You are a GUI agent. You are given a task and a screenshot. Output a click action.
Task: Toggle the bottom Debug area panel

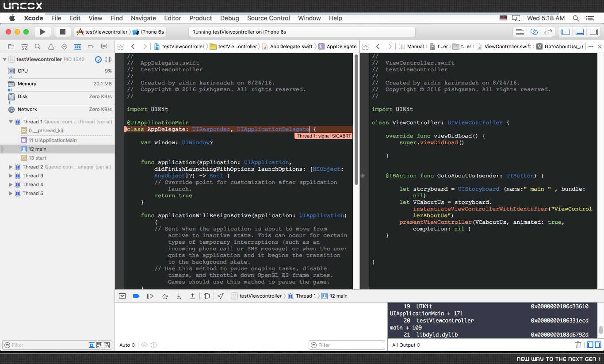click(579, 32)
